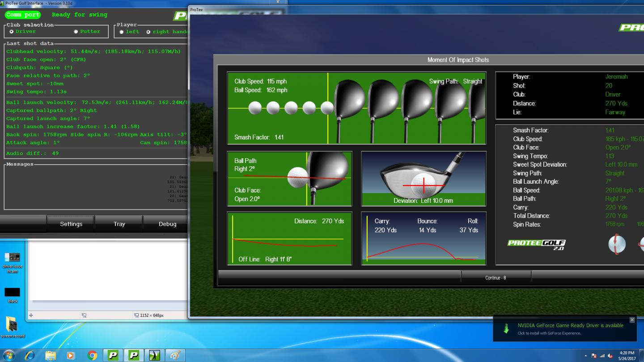Click the green NVIDIA download arrow icon
The height and width of the screenshot is (362, 644).
(506, 329)
